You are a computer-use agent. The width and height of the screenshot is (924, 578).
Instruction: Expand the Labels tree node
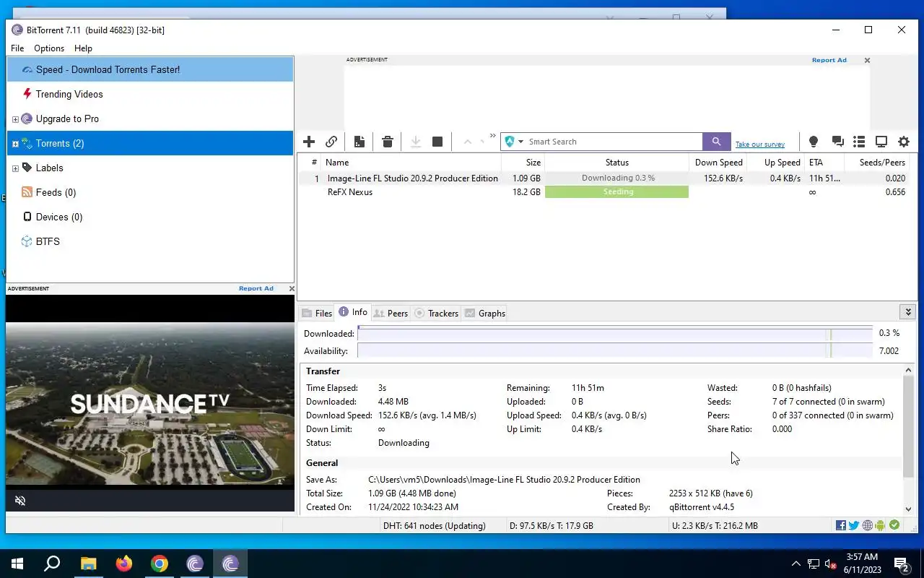point(15,168)
